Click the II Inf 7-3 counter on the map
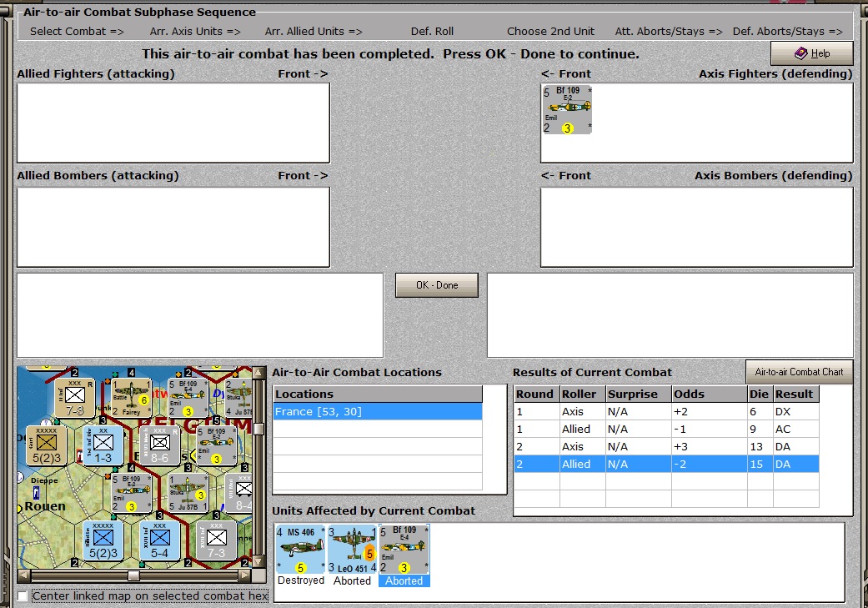 [75, 398]
